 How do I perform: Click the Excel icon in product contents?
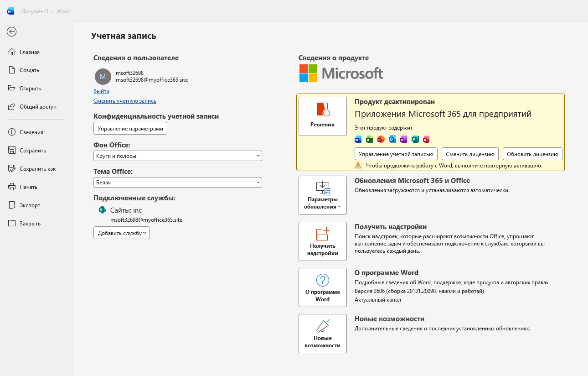370,139
